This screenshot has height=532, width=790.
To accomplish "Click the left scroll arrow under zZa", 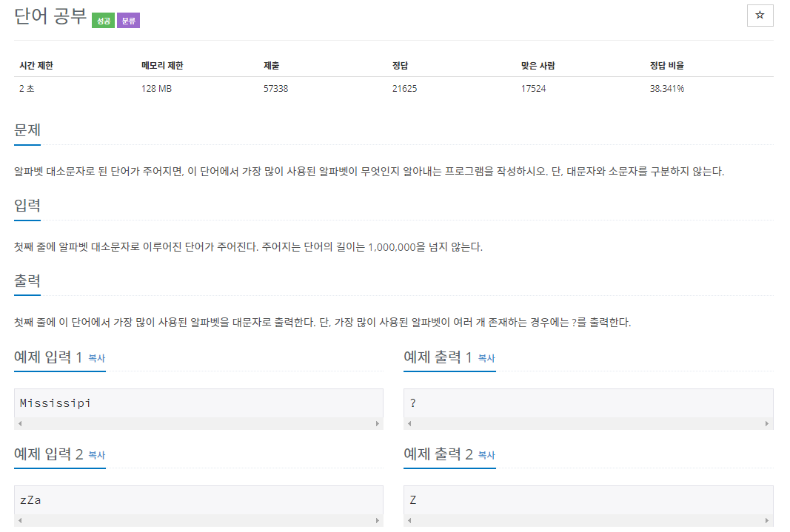I will click(x=20, y=520).
